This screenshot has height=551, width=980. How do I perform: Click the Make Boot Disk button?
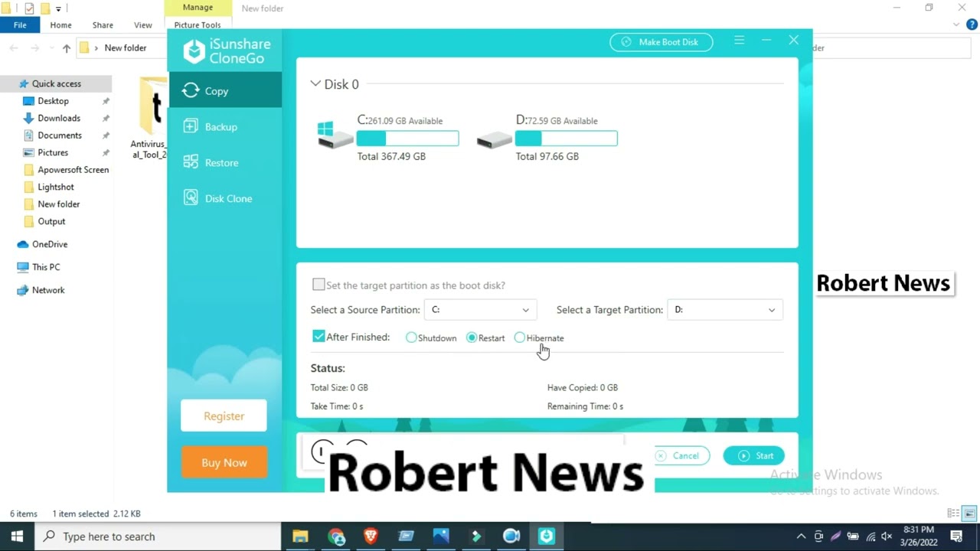pyautogui.click(x=661, y=42)
